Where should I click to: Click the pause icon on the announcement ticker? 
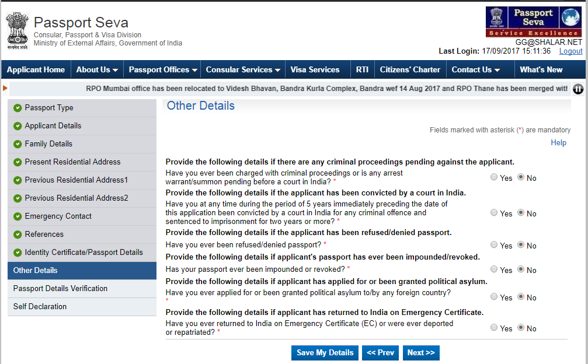pos(578,89)
